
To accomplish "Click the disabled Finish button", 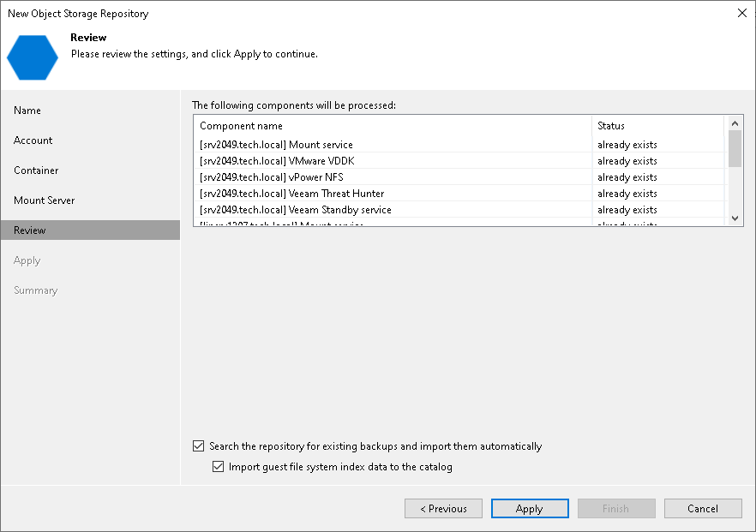I will tap(616, 508).
